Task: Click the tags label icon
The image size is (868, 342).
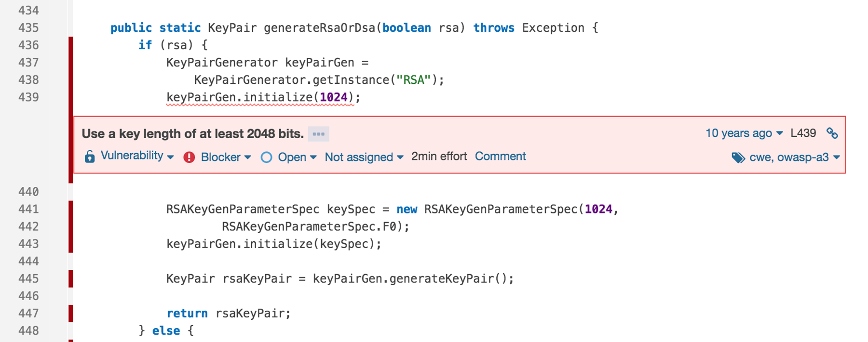Action: point(738,158)
